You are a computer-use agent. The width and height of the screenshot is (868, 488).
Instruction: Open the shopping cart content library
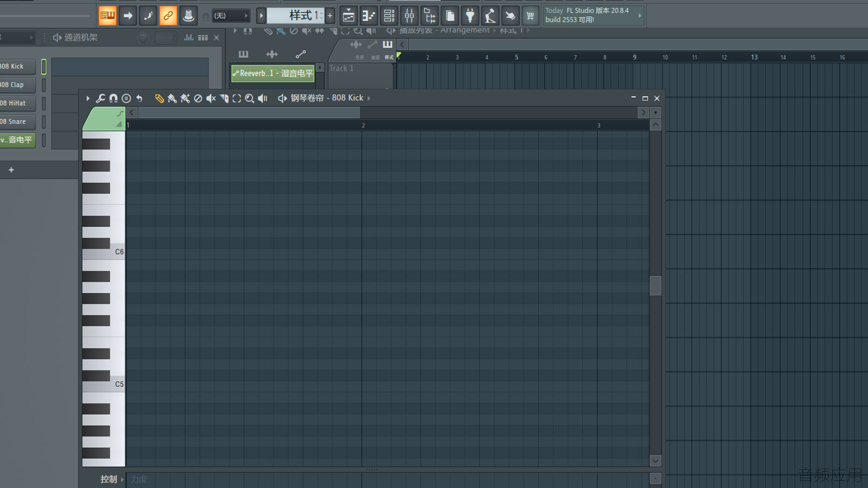click(530, 16)
